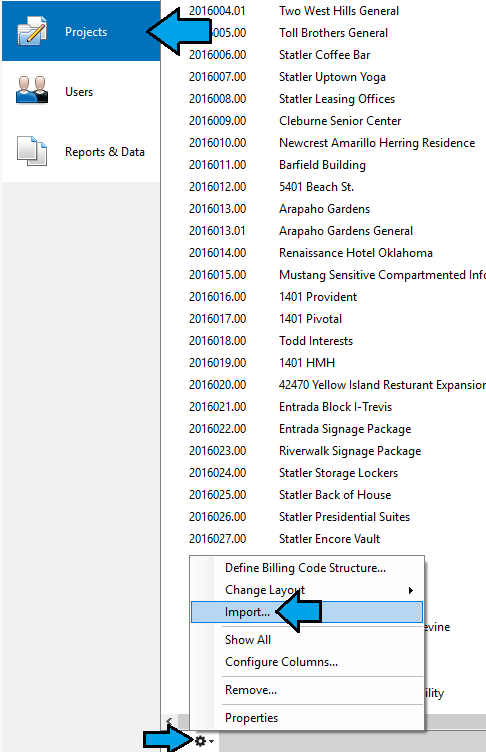Click project number 2016004.01

pyautogui.click(x=217, y=11)
